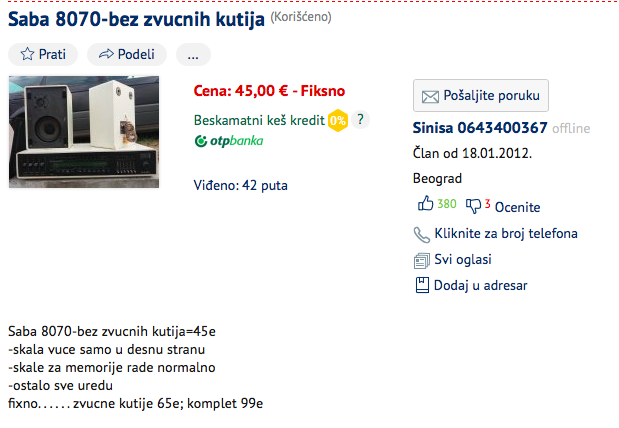Click the envelope icon in Pošaljite poruku
619x428 pixels.
coord(430,96)
